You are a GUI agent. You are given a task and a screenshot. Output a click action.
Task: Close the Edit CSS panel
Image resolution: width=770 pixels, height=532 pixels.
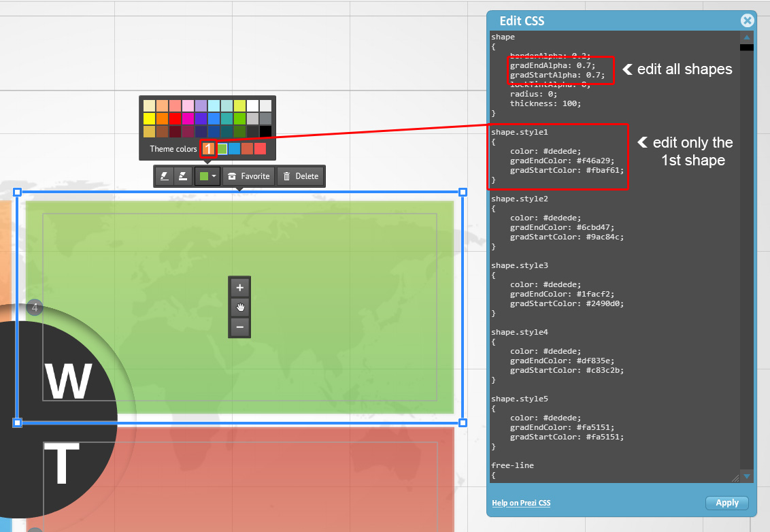[x=748, y=20]
